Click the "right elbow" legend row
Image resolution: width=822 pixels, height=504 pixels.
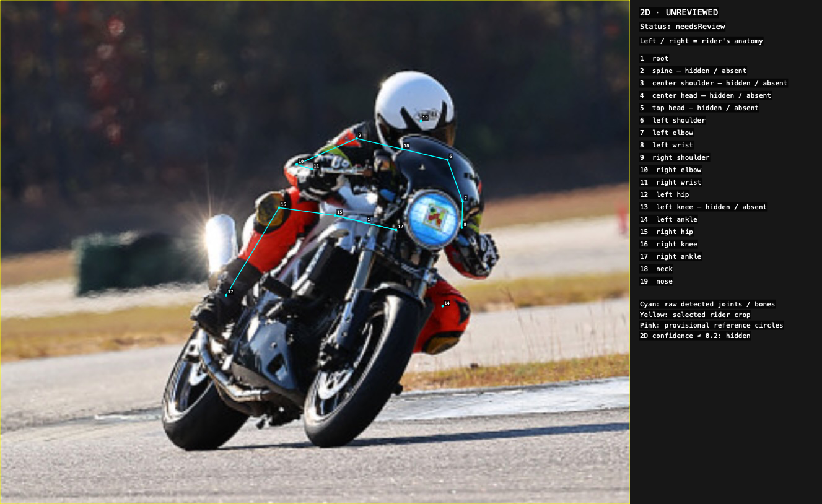click(671, 170)
